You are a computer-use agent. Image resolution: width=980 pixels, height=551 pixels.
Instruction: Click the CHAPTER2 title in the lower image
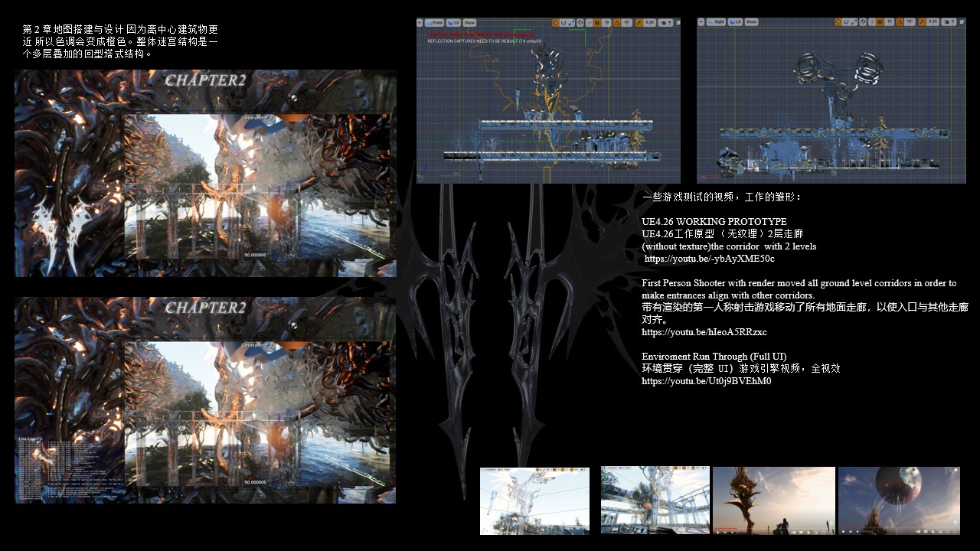205,308
